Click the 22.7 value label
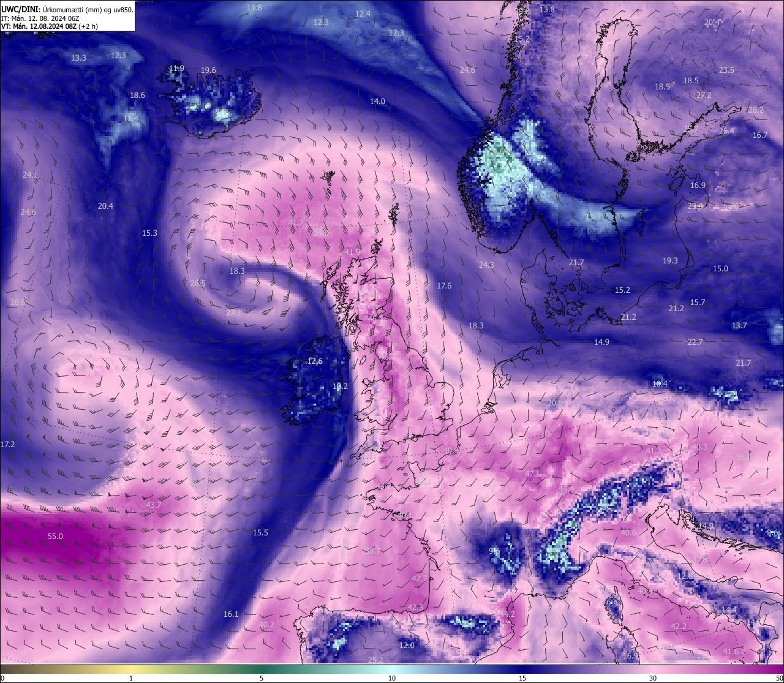784x683 pixels. point(695,342)
